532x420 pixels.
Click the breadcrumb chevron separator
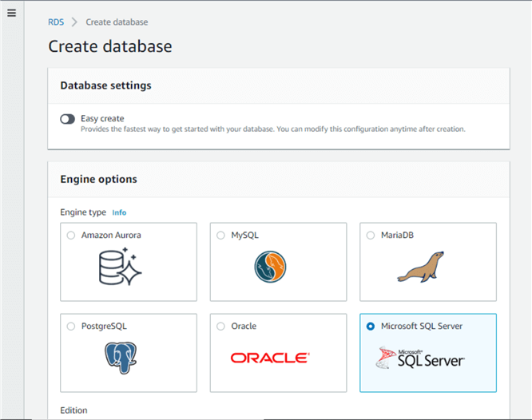point(74,22)
